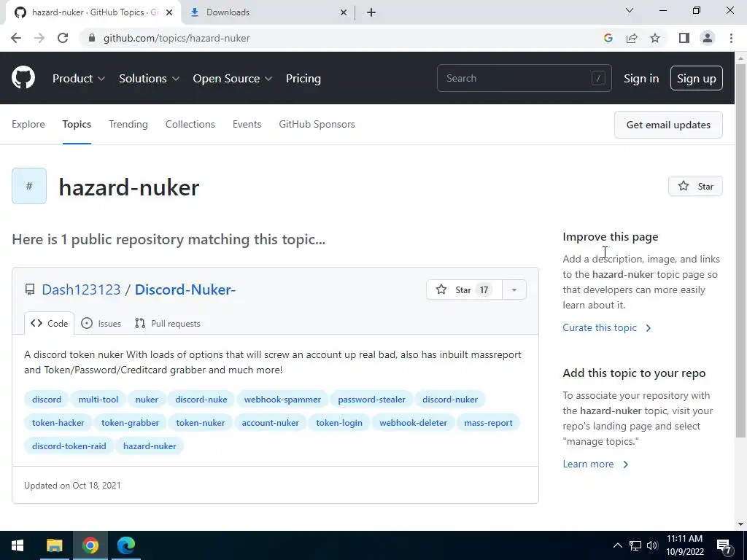747x560 pixels.
Task: Open Windows Start menu
Action: 18,545
